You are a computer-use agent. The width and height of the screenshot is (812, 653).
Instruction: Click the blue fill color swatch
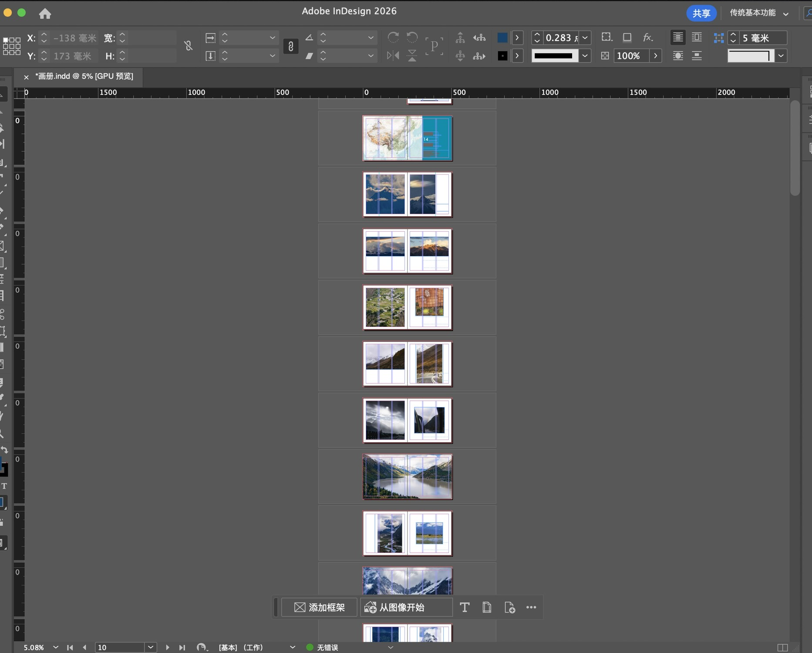(x=502, y=38)
